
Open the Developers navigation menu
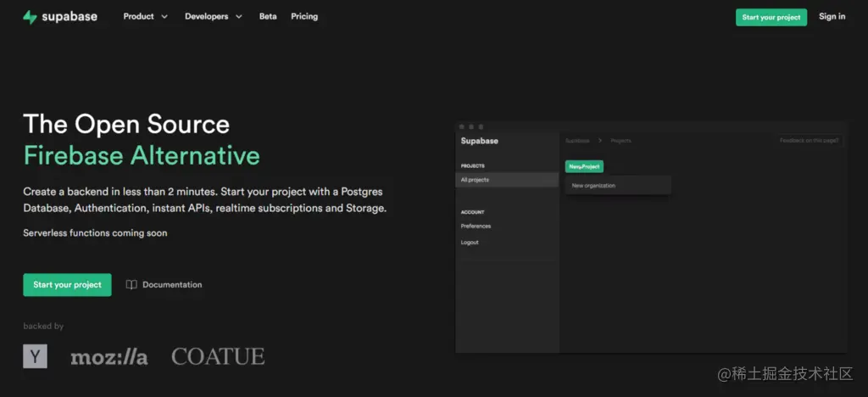pyautogui.click(x=214, y=17)
